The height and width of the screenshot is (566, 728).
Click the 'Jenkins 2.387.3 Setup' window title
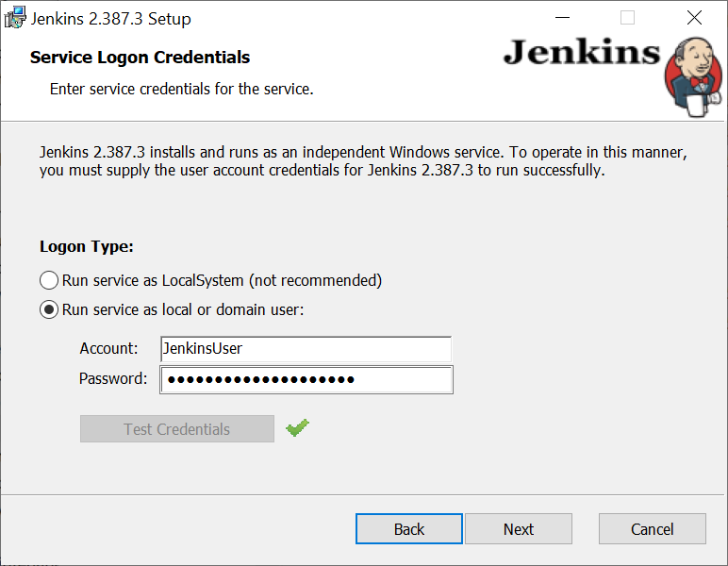point(111,19)
